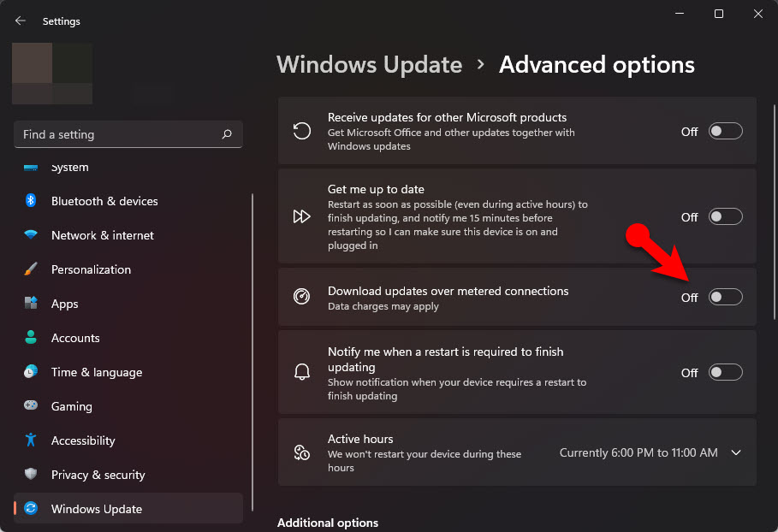This screenshot has height=532, width=778.
Task: Click the Gaming controller icon
Action: tap(31, 406)
